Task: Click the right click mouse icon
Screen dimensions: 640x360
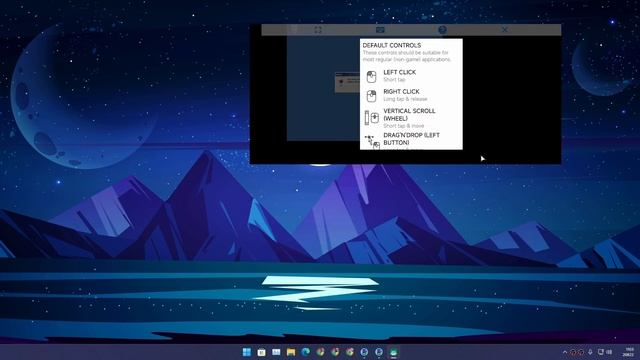Action: tap(371, 96)
